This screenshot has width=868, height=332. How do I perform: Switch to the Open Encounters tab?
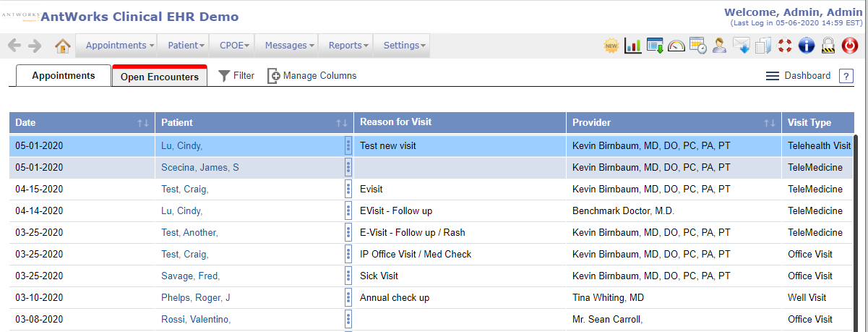pos(160,77)
